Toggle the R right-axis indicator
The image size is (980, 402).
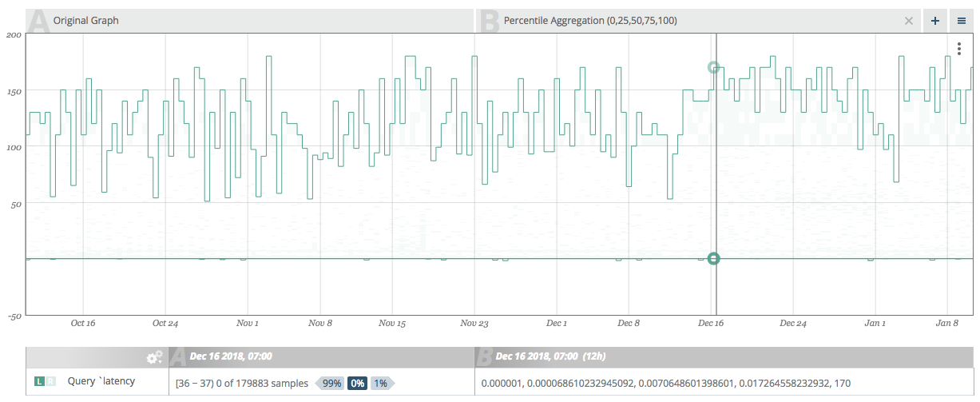(51, 383)
